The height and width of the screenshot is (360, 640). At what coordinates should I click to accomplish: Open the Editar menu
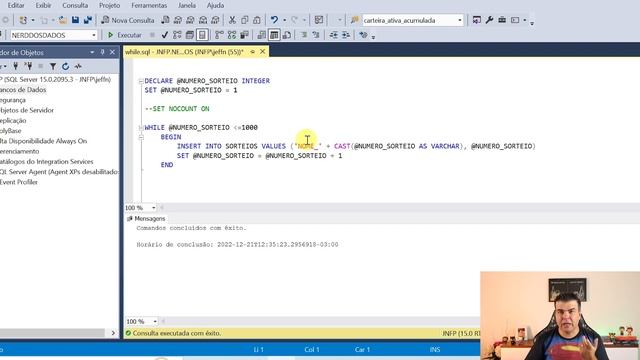click(16, 5)
